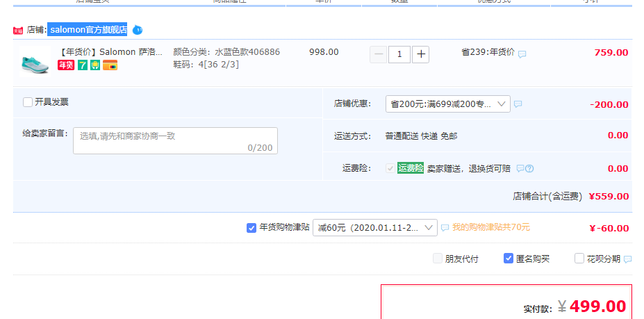The image size is (644, 319).
Task: Click the Salomon shoe product thumbnail
Action: 35,62
